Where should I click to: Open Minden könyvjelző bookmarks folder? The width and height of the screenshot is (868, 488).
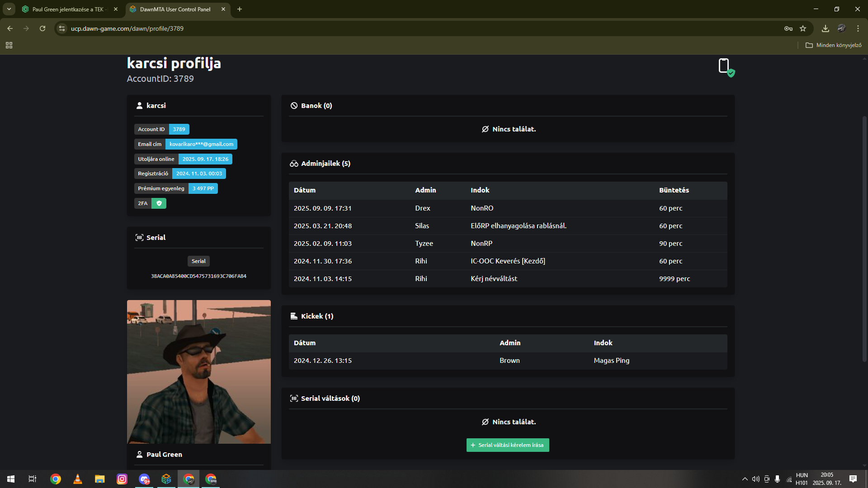pos(834,45)
